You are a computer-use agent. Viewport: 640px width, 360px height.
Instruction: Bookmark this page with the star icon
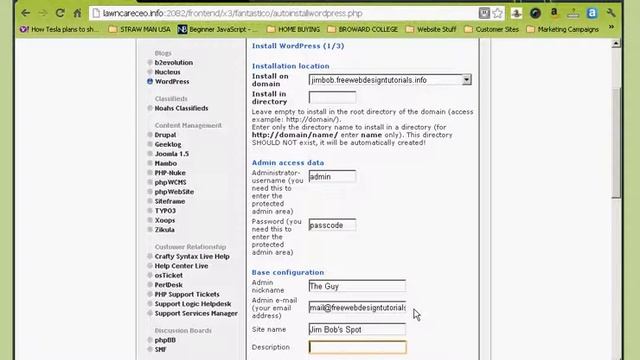coord(498,13)
